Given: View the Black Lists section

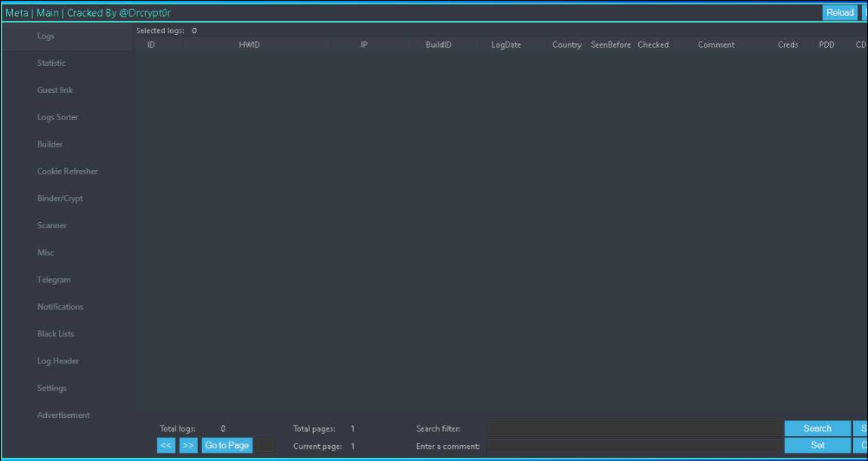Looking at the screenshot, I should (x=55, y=333).
